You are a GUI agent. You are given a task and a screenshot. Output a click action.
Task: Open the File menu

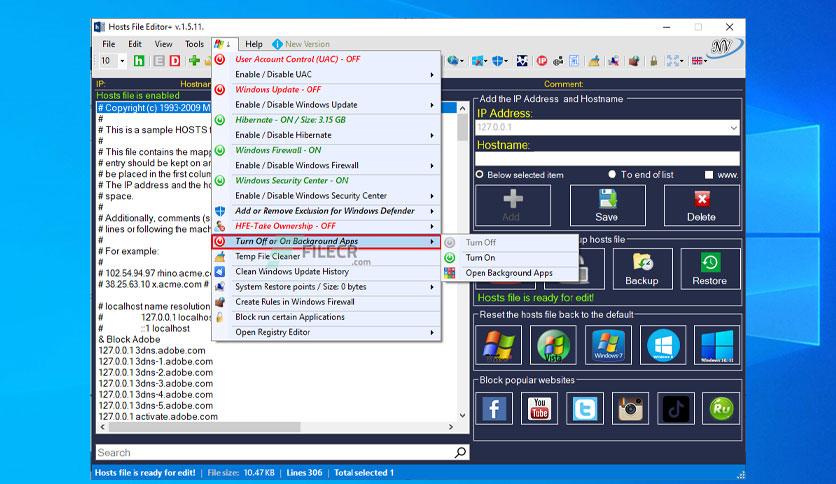(109, 44)
